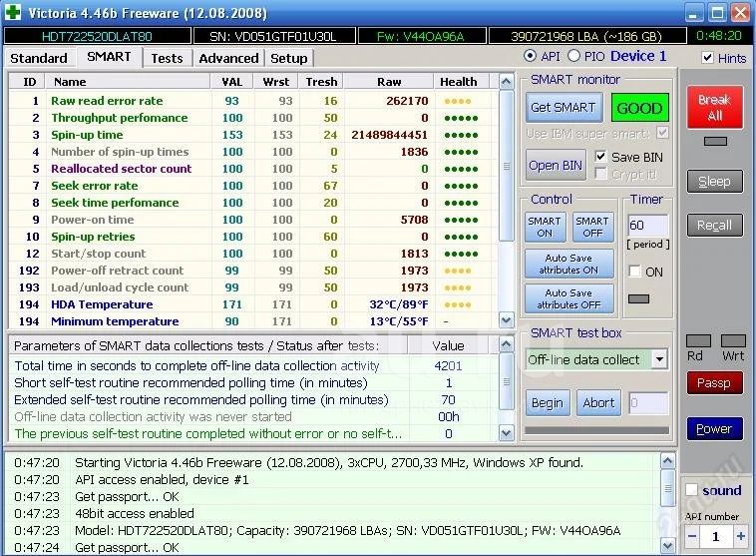Click log panel scroll down arrow
Viewport: 756px width, 556px height.
(x=668, y=546)
